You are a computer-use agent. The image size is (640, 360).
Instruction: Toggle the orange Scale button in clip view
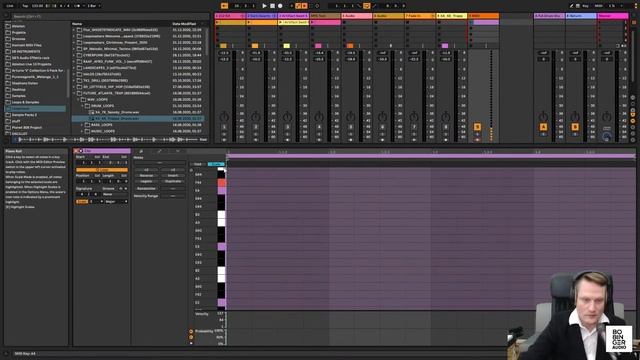coord(82,202)
